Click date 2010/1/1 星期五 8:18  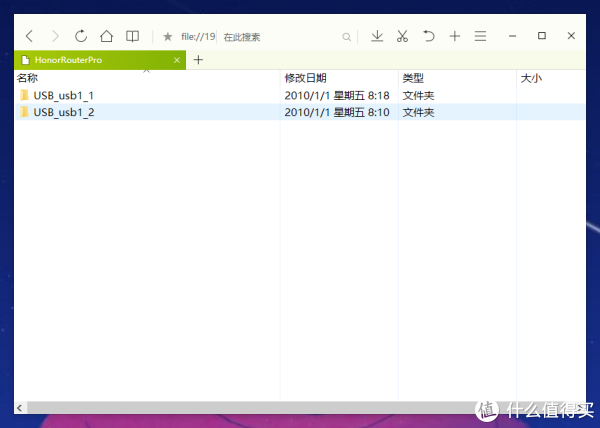[x=337, y=96]
